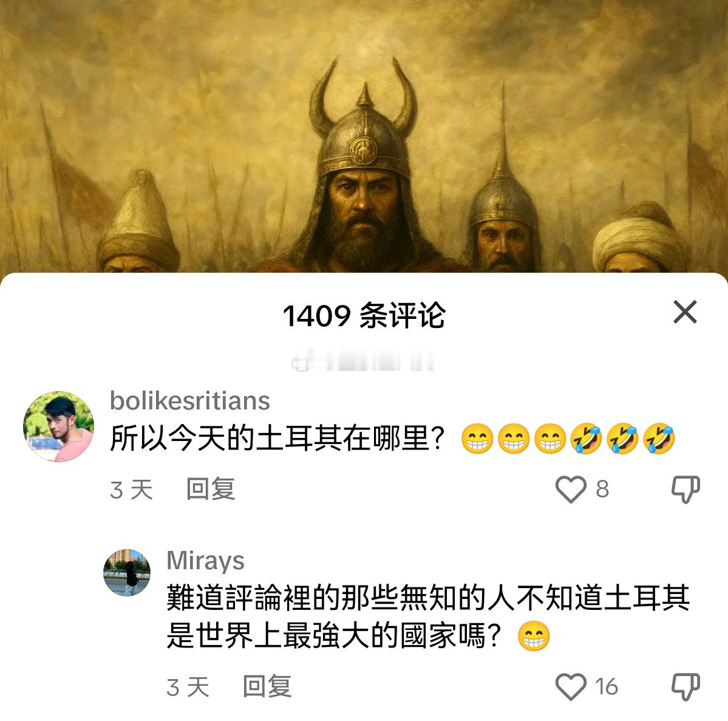This screenshot has width=728, height=721.
Task: Open the bolikesritians username link
Action: 190,401
